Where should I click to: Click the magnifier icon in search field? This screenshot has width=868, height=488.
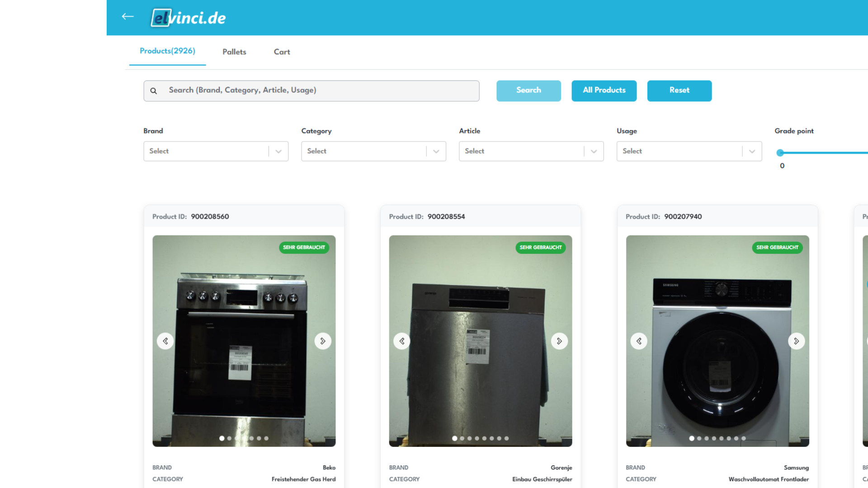click(x=154, y=91)
